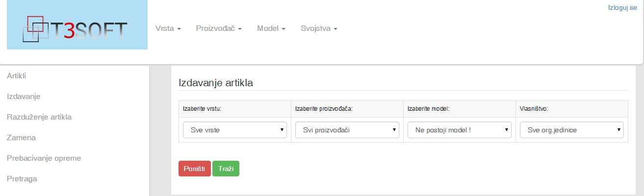Viewport: 644px width, 196px height.
Task: Click the caret arrow beside Vrsta
Action: [179, 29]
